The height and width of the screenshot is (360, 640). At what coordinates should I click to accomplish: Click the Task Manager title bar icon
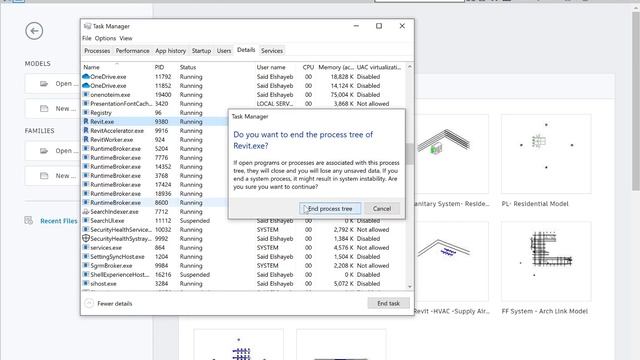[x=87, y=26]
